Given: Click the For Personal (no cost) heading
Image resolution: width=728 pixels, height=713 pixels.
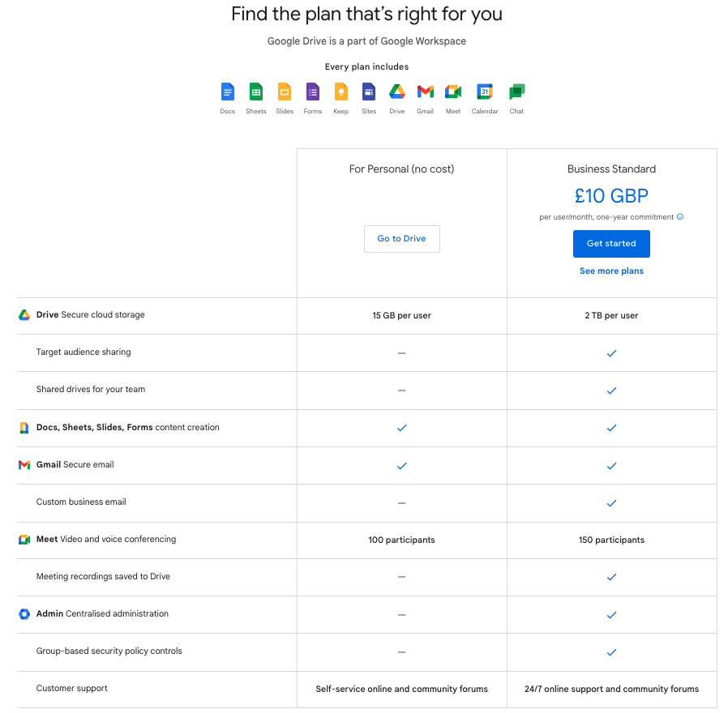Looking at the screenshot, I should [401, 169].
